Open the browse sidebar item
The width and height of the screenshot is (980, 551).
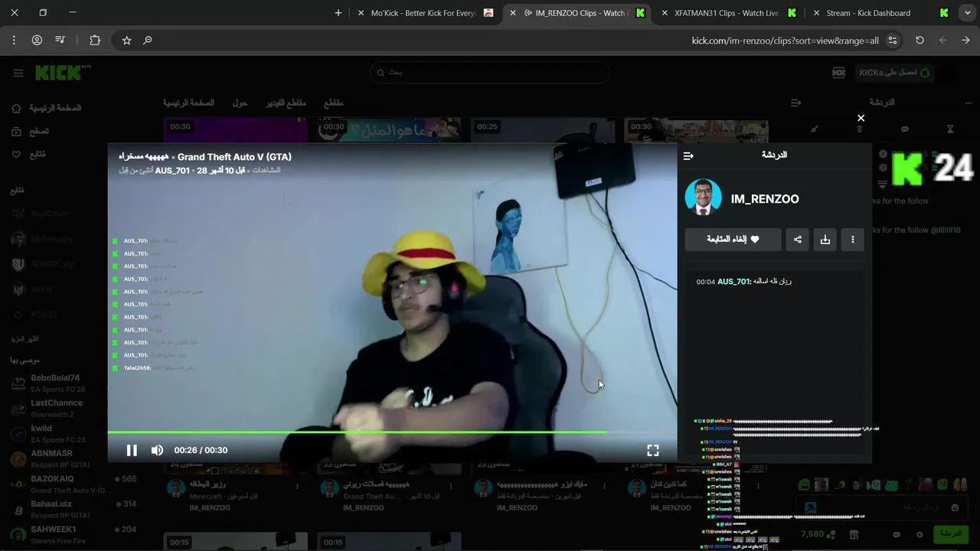tap(31, 131)
